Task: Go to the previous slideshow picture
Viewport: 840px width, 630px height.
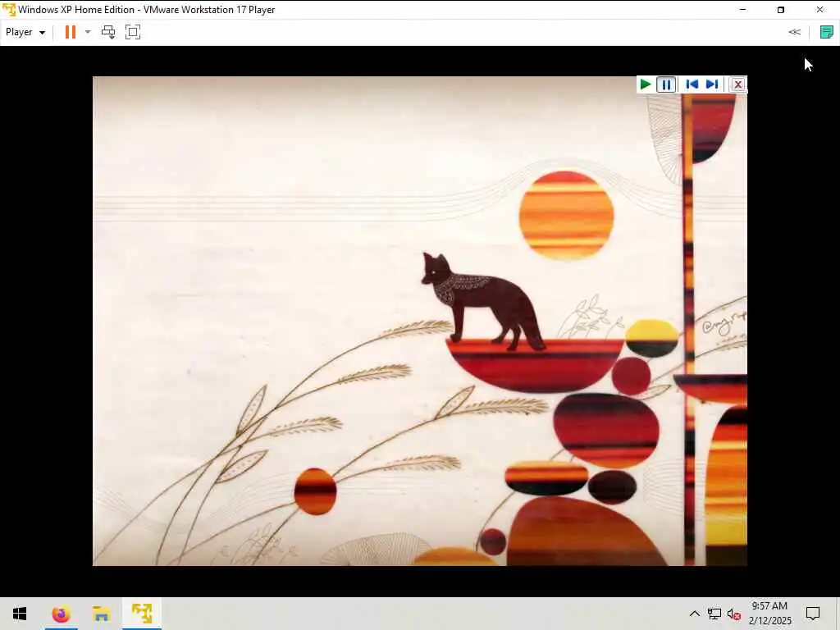Action: [x=692, y=84]
